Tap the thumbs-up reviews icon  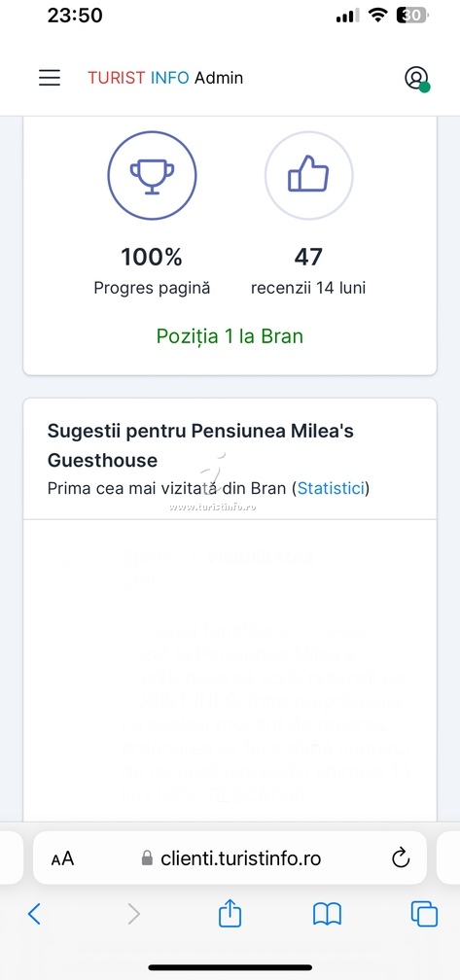coord(308,175)
